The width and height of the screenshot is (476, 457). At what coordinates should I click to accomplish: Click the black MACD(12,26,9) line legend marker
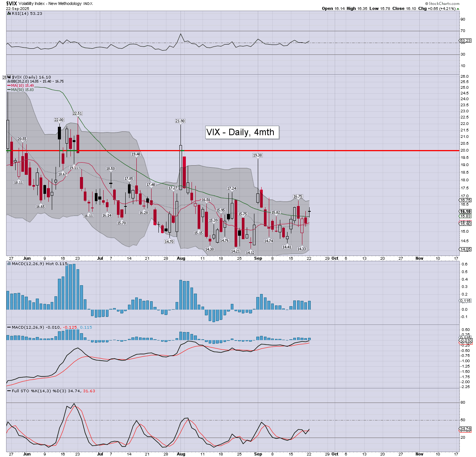9,327
